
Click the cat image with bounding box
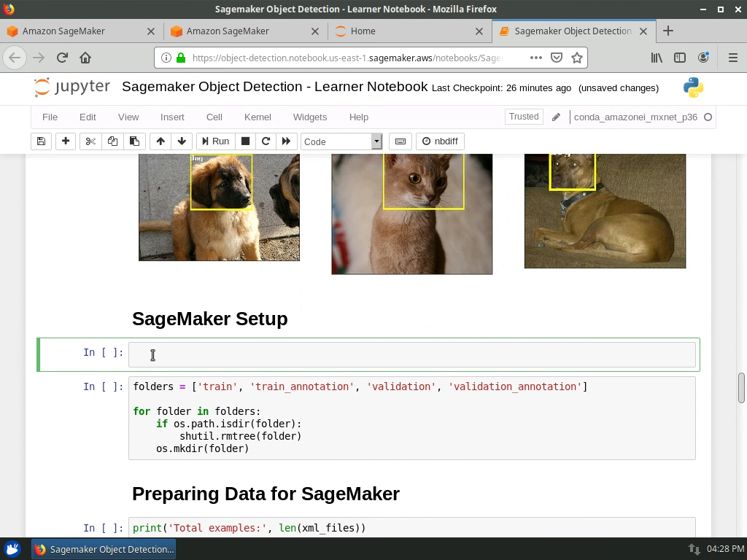point(412,214)
